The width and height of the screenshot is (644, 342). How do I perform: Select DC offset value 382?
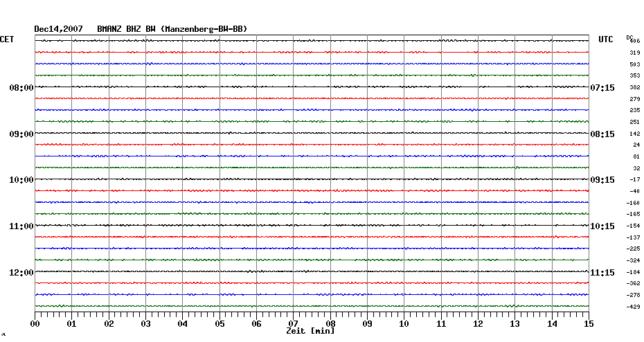point(635,88)
